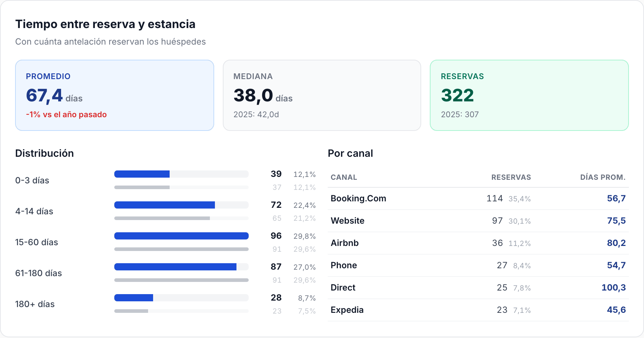Click the blue 4-14 días bar
The width and height of the screenshot is (644, 338).
tap(165, 205)
